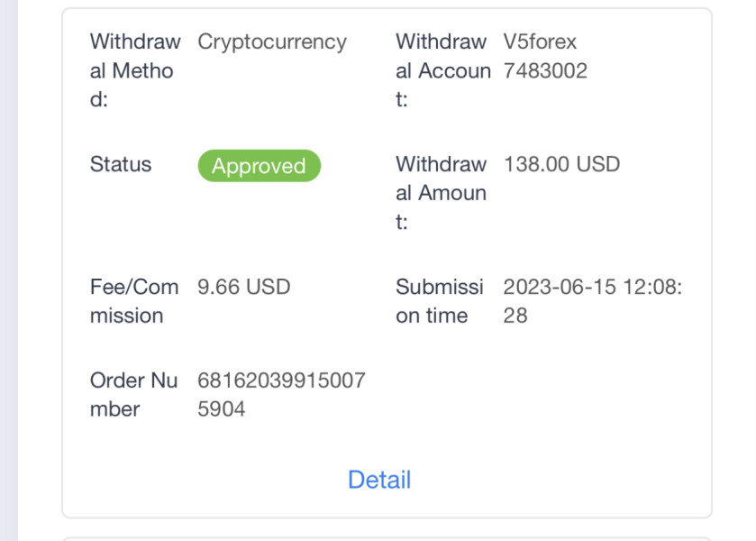
Task: Click the Submission time label
Action: pyautogui.click(x=439, y=301)
